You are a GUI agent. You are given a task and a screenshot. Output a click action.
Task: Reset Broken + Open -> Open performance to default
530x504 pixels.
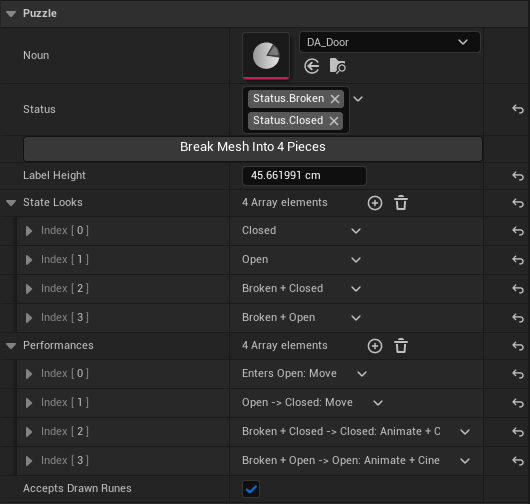click(518, 461)
